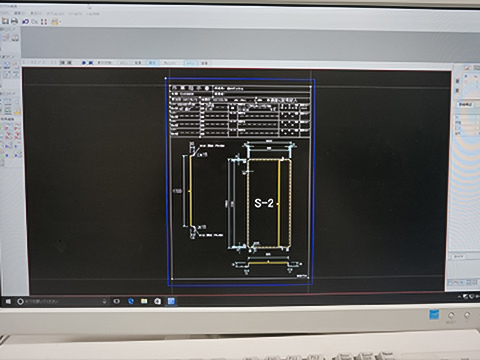The width and height of the screenshot is (480, 360).
Task: Open the dropdown arrow beside the yellow icon
Action: coord(60,22)
